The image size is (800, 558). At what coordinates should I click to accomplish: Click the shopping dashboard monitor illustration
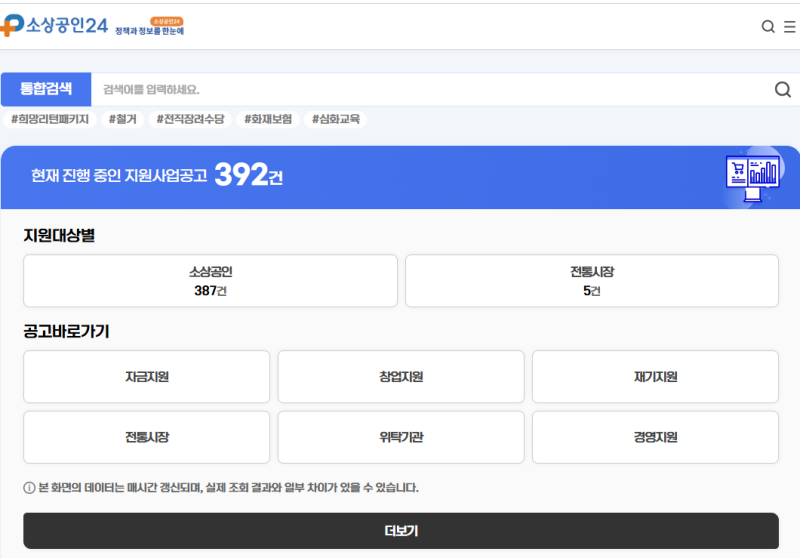753,178
